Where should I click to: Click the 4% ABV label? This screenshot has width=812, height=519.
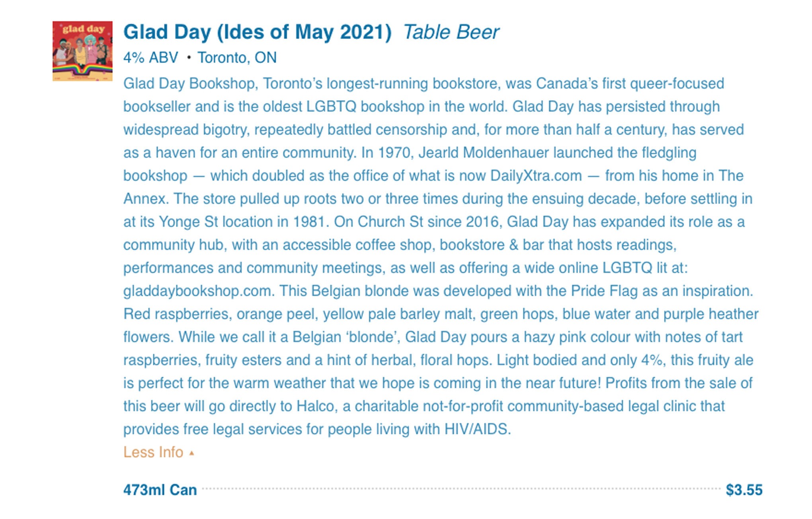tap(151, 58)
